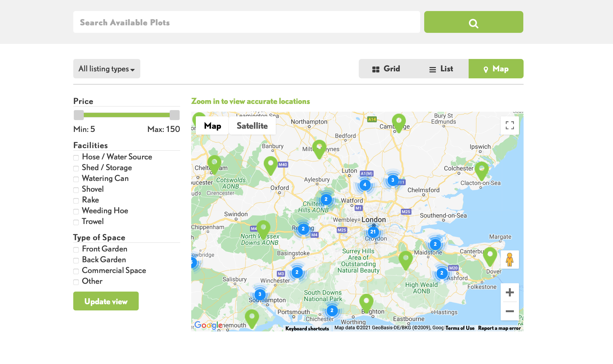This screenshot has width=613, height=364.
Task: Focus the Search Available Plots field
Action: coord(246,22)
